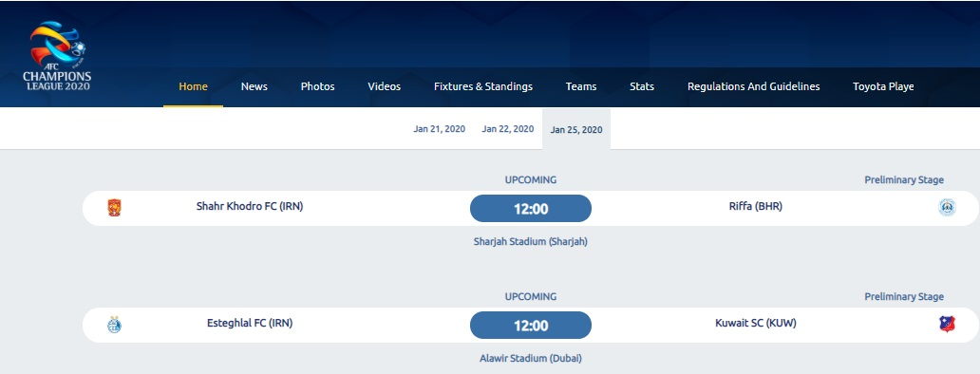This screenshot has height=374, width=980.
Task: Open the News menu item
Action: click(x=254, y=86)
